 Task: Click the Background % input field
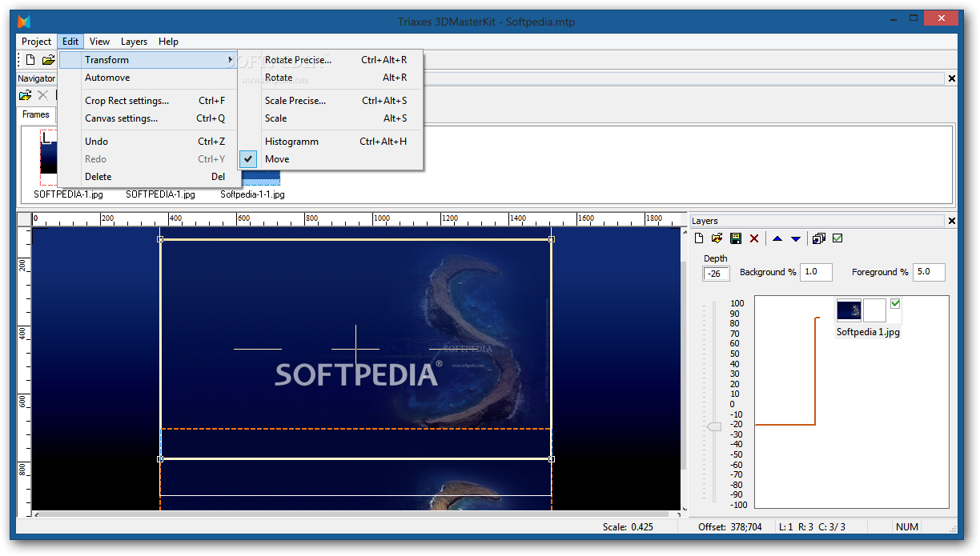click(816, 272)
